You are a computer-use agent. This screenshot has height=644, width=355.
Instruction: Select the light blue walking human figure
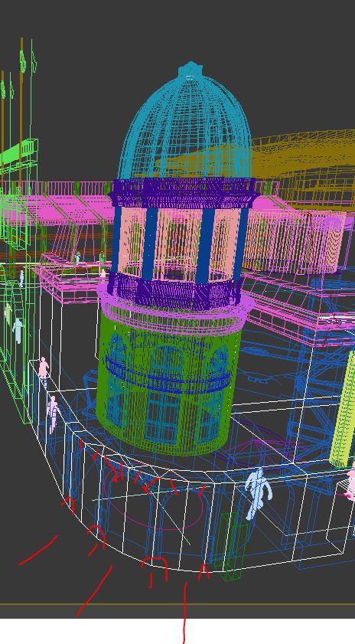[257, 494]
